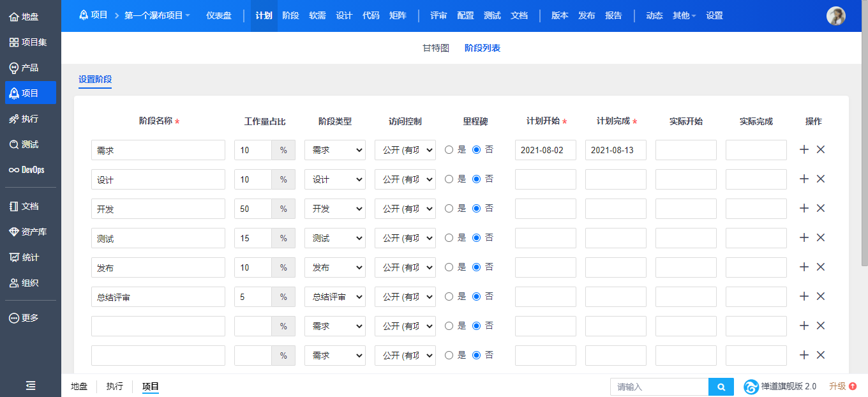Expand access control dropdown for 测试 row

click(405, 238)
